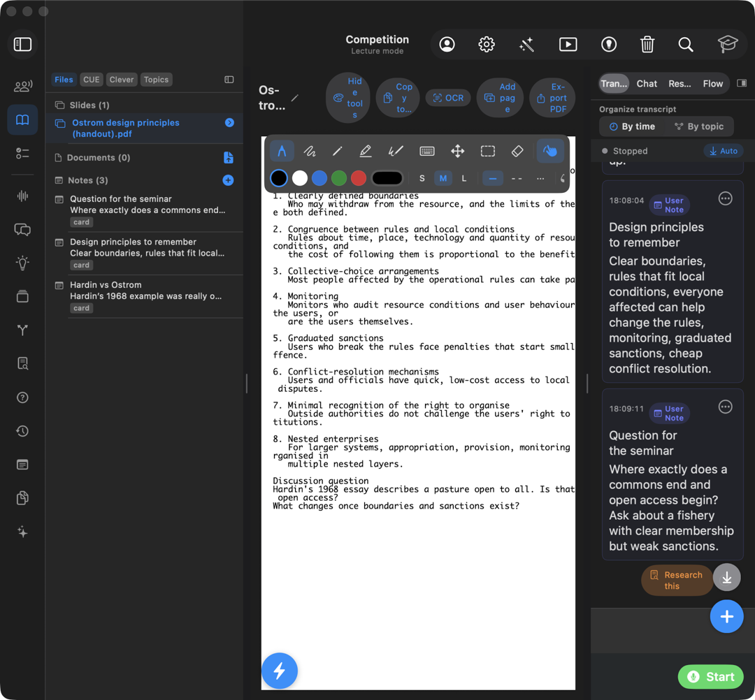Set stroke size to S
The height and width of the screenshot is (700, 755).
coord(422,178)
